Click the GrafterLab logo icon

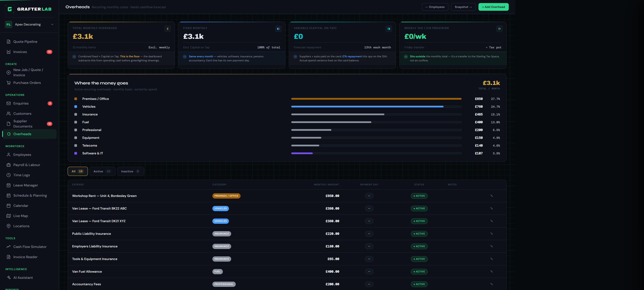pos(10,9)
